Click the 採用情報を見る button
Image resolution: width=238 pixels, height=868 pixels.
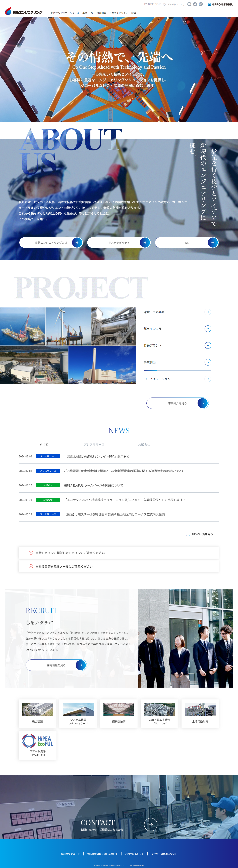pos(56,665)
